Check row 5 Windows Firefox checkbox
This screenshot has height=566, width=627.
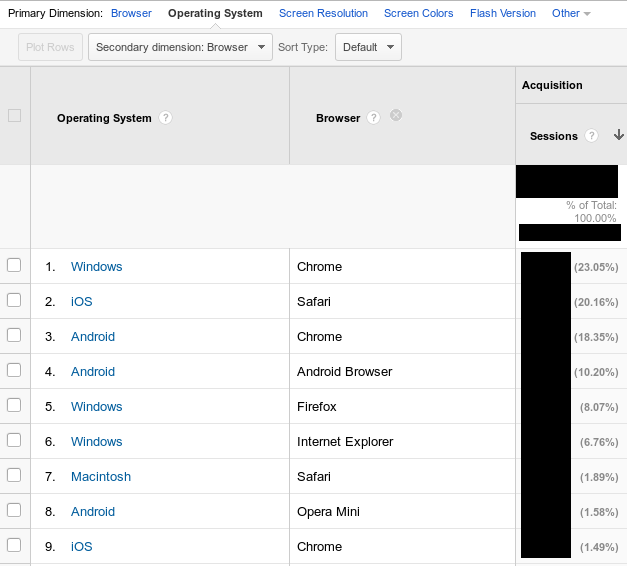[x=14, y=405]
